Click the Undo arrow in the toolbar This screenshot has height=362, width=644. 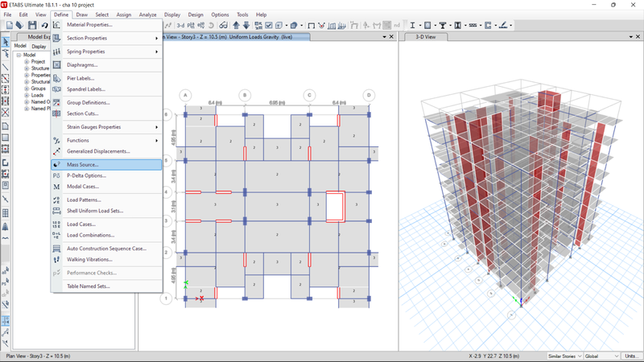coord(44,26)
